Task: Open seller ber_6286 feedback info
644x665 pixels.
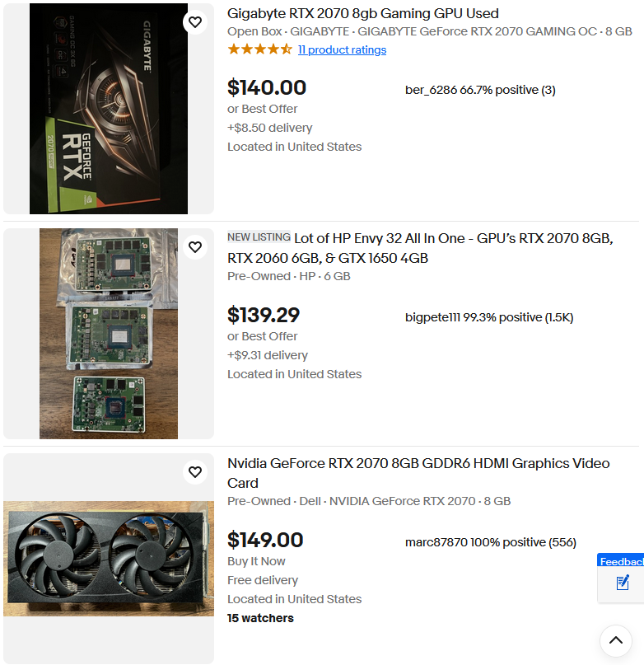Action: 480,90
